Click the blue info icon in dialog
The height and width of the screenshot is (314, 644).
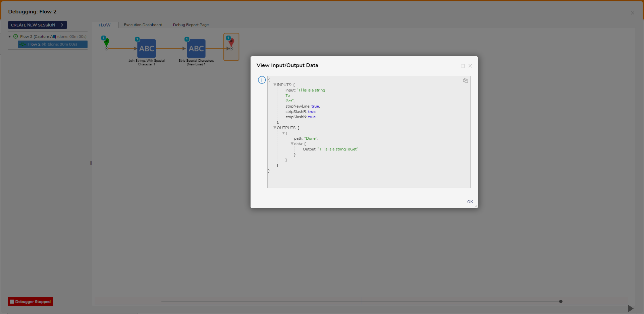point(262,80)
